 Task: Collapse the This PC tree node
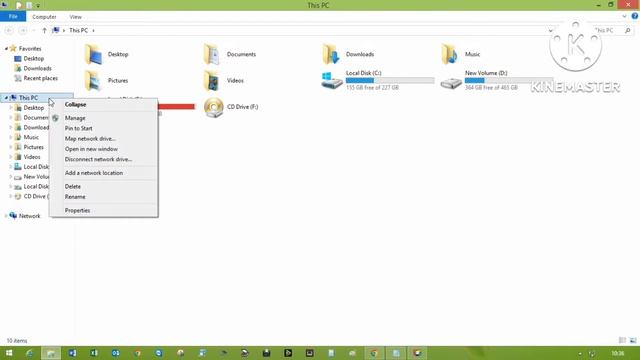tap(6, 98)
